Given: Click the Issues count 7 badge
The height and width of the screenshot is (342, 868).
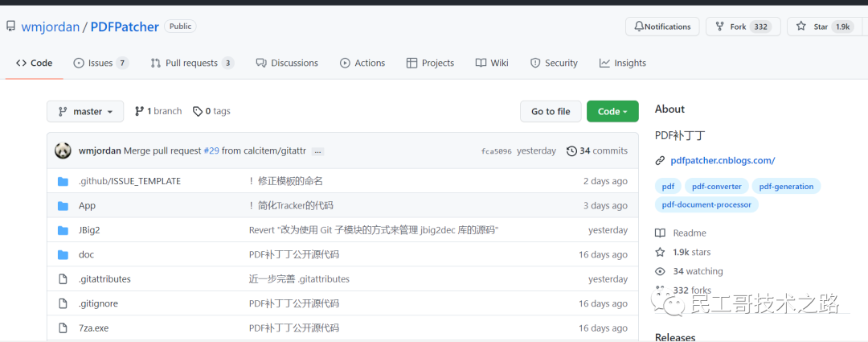Looking at the screenshot, I should coord(122,64).
